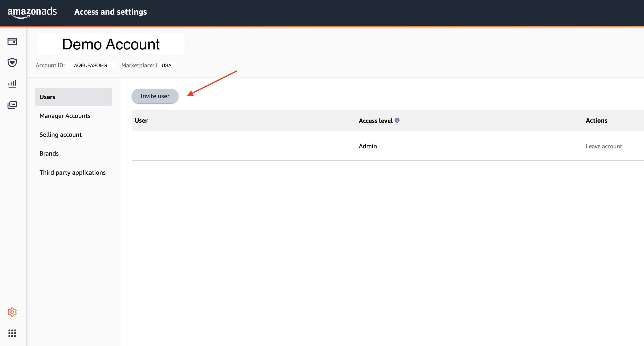Open Third party applications section

(x=72, y=173)
